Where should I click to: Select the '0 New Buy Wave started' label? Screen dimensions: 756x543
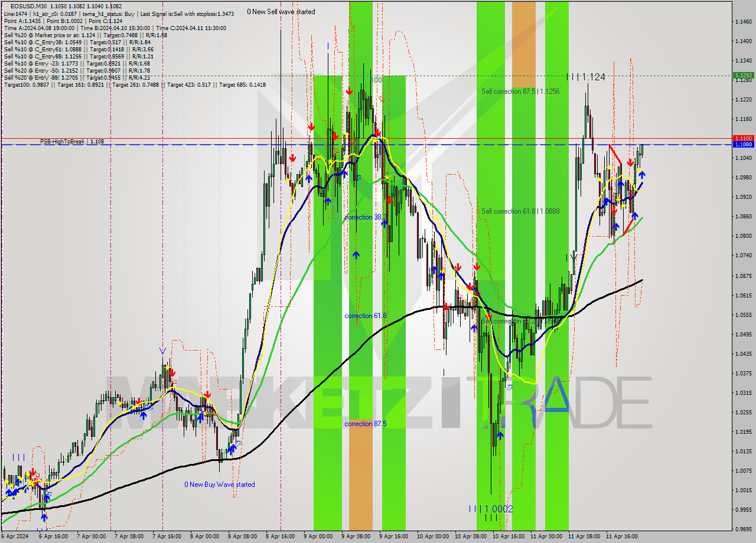220,485
